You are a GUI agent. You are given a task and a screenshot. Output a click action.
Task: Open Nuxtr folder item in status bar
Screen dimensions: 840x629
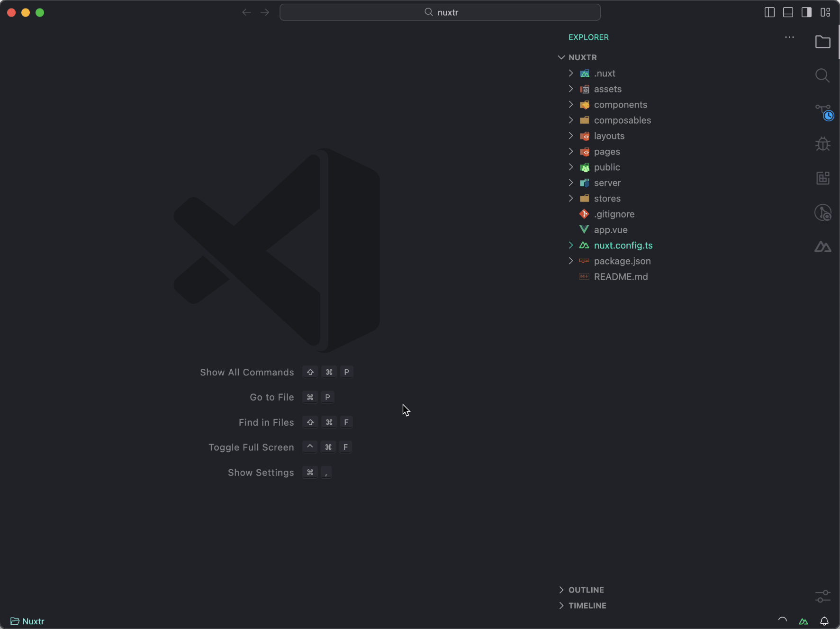tap(27, 621)
